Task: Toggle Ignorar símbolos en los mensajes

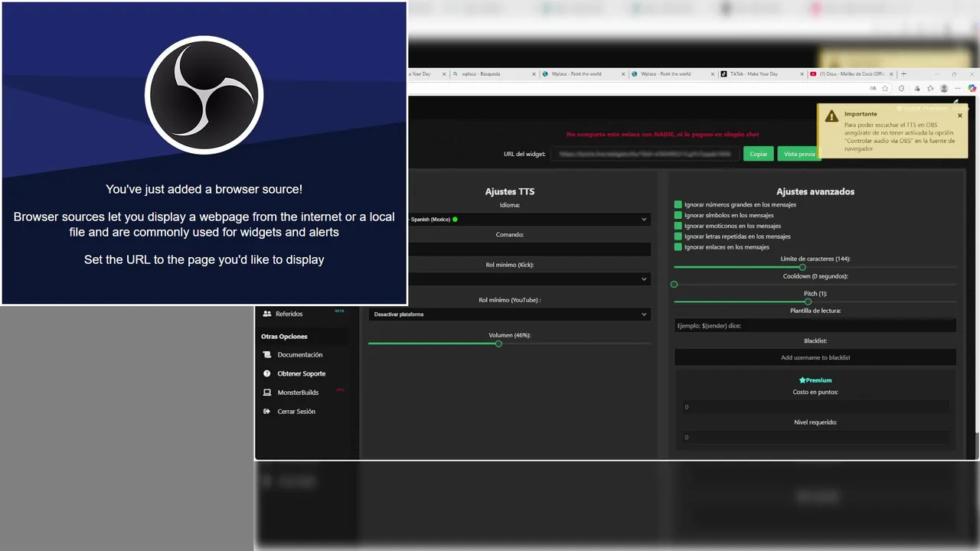Action: (x=678, y=215)
